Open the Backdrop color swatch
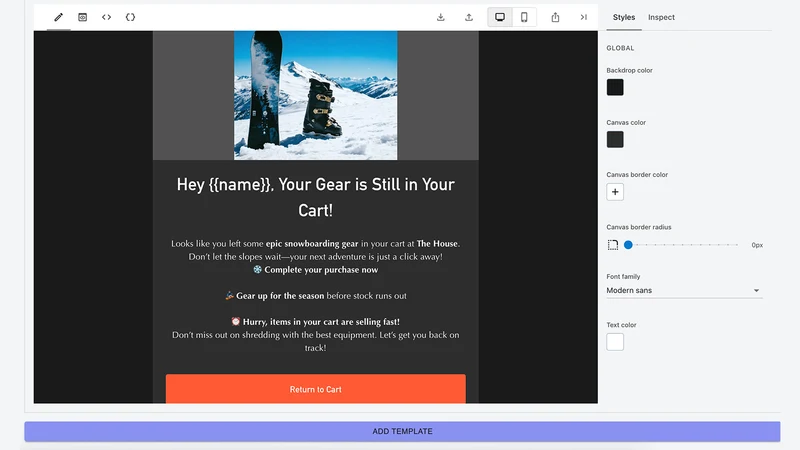The width and height of the screenshot is (800, 450). pyautogui.click(x=615, y=87)
